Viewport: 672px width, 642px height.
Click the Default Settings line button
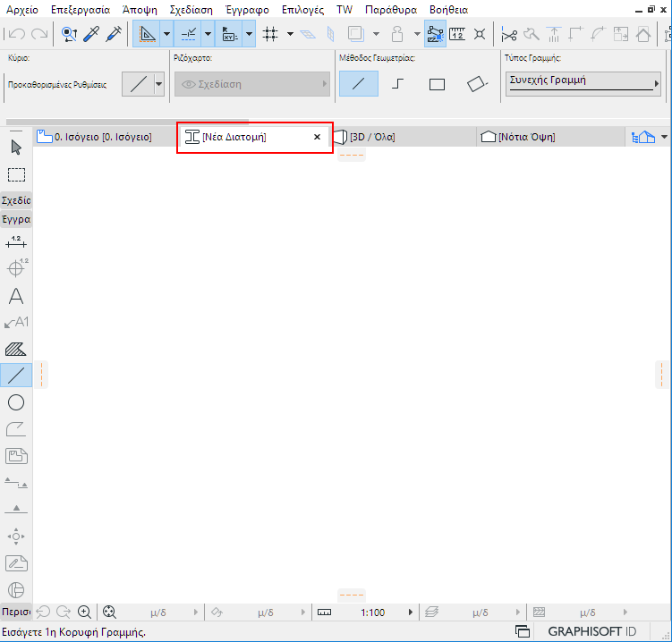coord(138,84)
